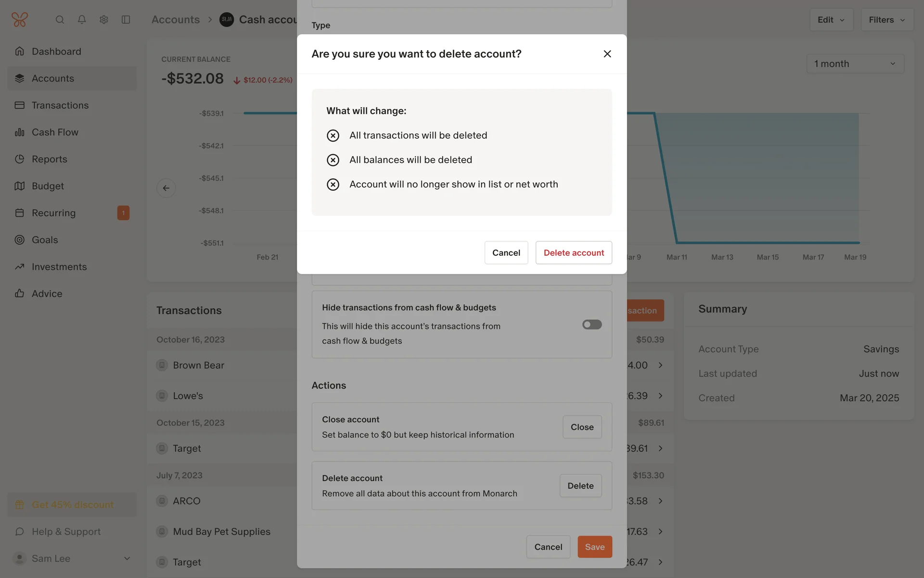Click the Monarch butterfly logo

20,20
